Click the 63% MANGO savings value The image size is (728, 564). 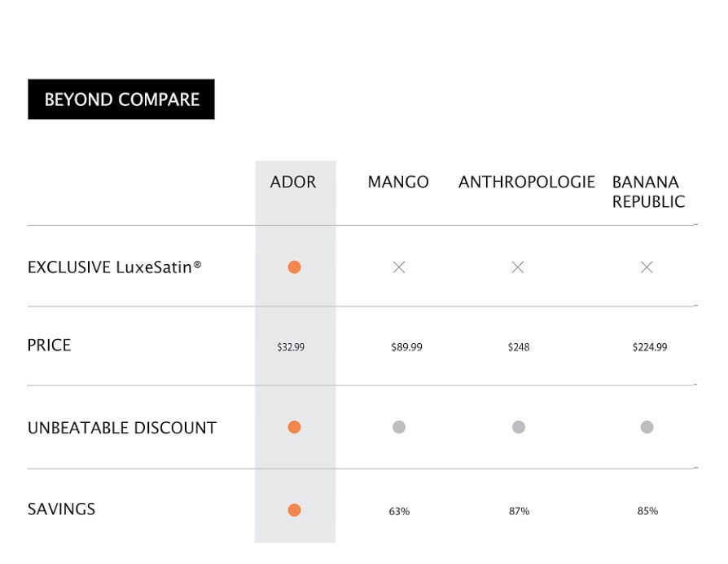[399, 512]
